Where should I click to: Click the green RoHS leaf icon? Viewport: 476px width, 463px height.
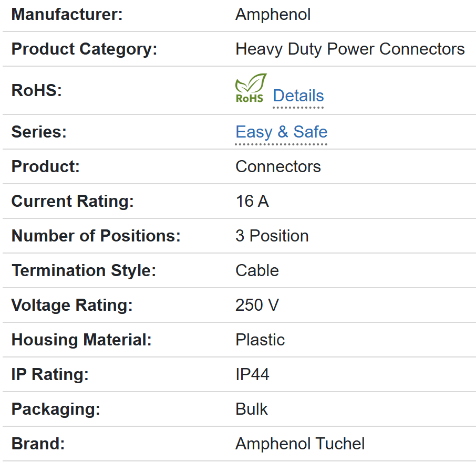tap(251, 88)
